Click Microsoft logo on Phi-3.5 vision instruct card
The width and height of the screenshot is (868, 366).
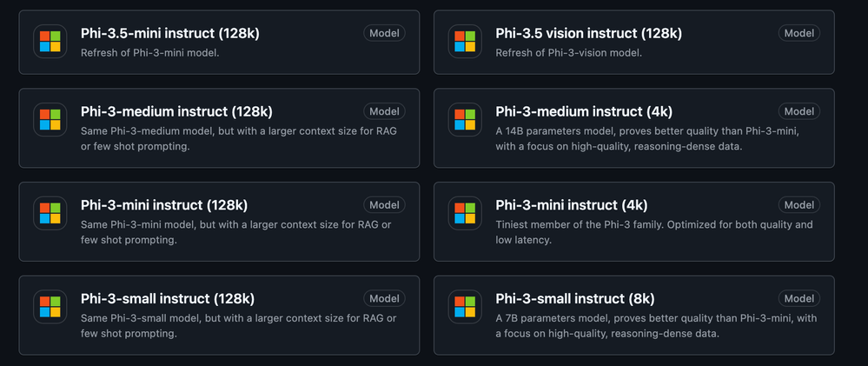click(465, 42)
